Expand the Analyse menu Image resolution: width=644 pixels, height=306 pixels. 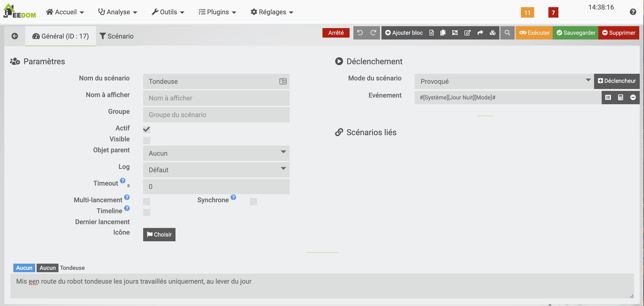click(117, 12)
